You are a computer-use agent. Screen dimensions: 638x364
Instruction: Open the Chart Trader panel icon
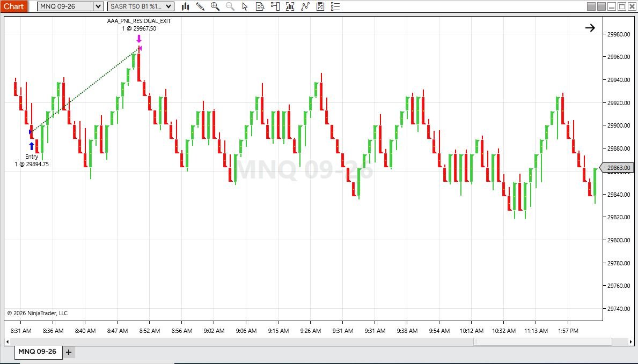point(275,6)
